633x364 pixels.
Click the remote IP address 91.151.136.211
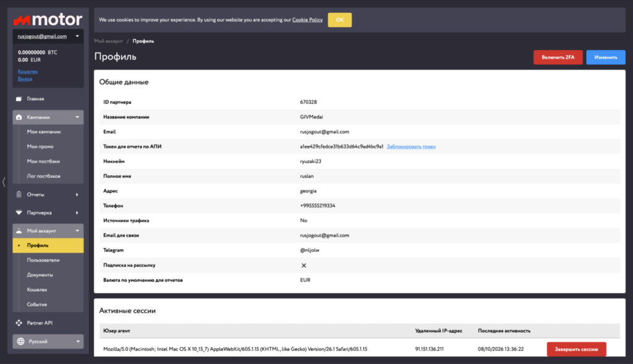pos(429,349)
